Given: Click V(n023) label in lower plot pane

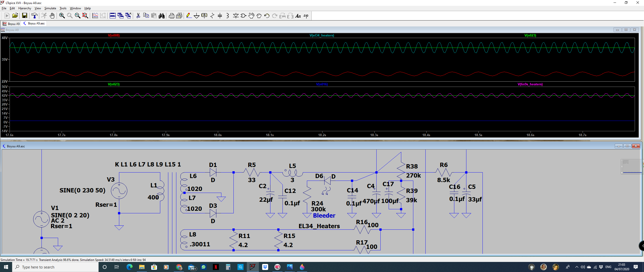Looking at the screenshot, I should [114, 84].
